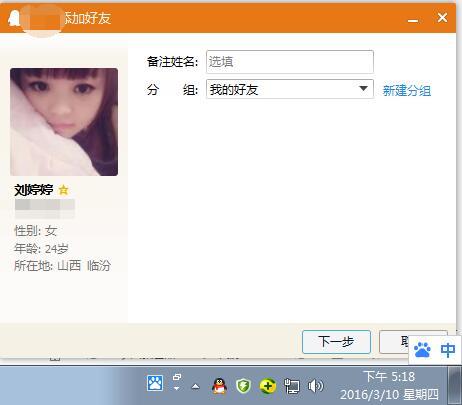Expand the 分组 dropdown arrow
Image resolution: width=462 pixels, height=405 pixels.
point(363,89)
